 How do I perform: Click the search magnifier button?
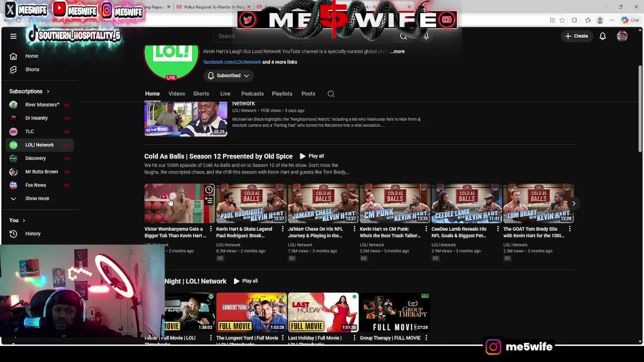coord(403,36)
